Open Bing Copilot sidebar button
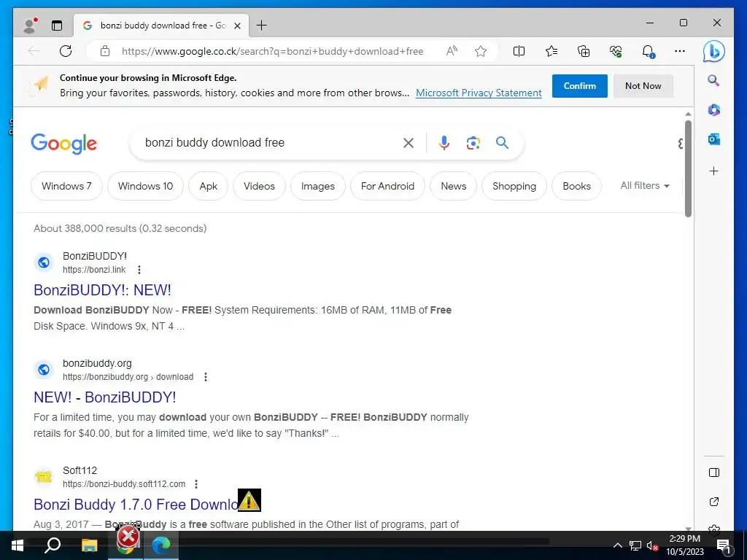Screen dimensions: 747x560 tap(713, 52)
